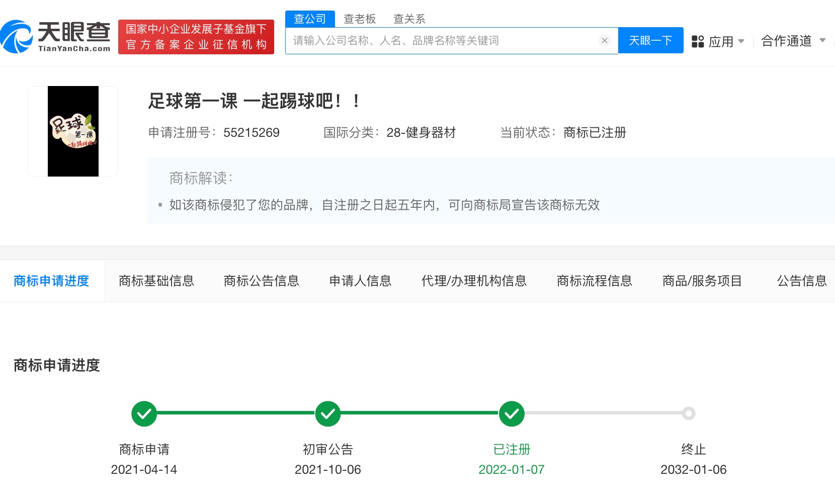Click the TianYanCha logo
Viewport: 835px width, 504px height.
55,36
